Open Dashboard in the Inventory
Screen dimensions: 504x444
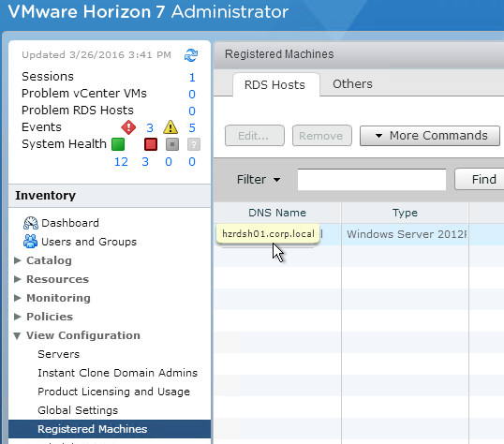pos(70,223)
